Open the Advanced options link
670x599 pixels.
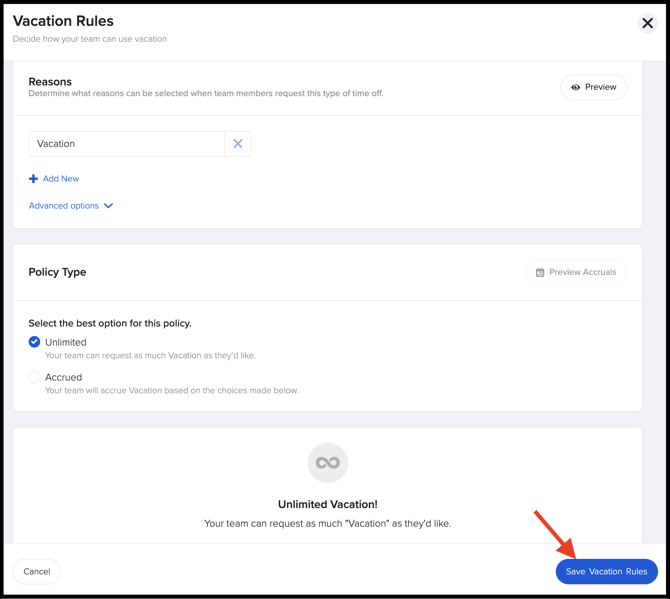64,206
